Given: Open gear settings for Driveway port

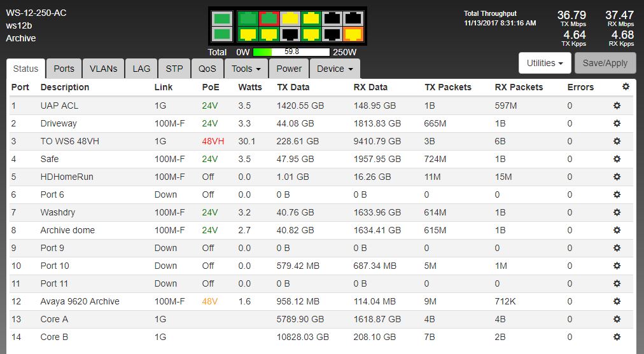Looking at the screenshot, I should pos(617,123).
